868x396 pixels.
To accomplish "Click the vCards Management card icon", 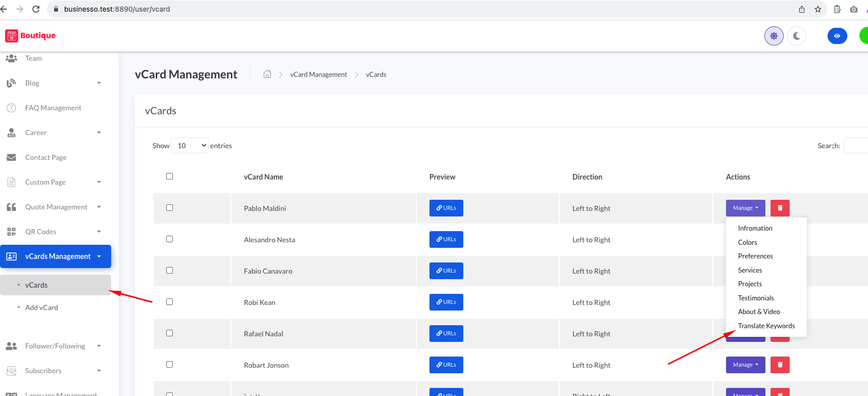I will click(x=11, y=256).
